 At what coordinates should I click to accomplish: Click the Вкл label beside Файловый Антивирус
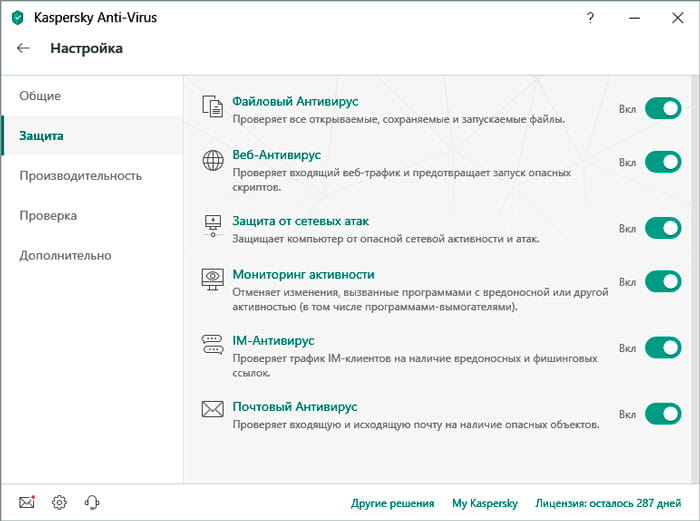click(x=627, y=109)
